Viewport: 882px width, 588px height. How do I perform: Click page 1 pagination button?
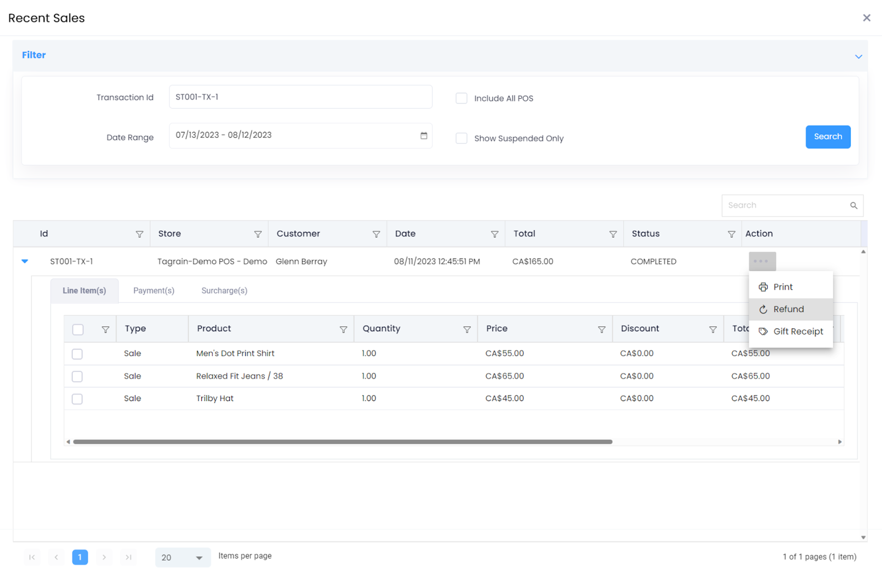[80, 557]
